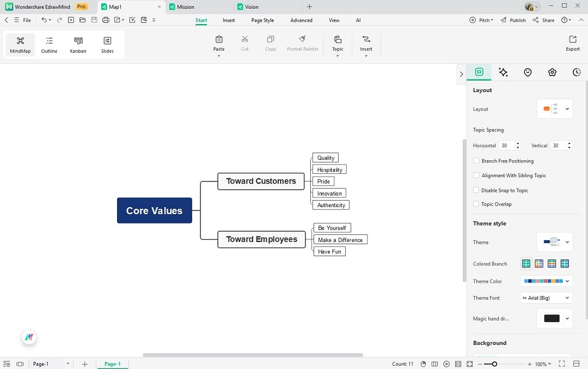Click the Cut scissors icon

click(245, 39)
